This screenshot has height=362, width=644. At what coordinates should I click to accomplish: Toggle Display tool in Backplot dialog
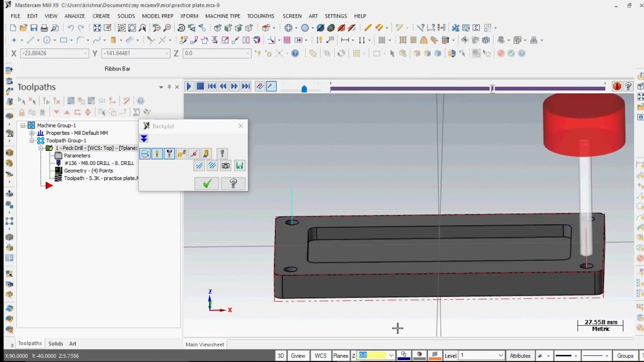(157, 154)
